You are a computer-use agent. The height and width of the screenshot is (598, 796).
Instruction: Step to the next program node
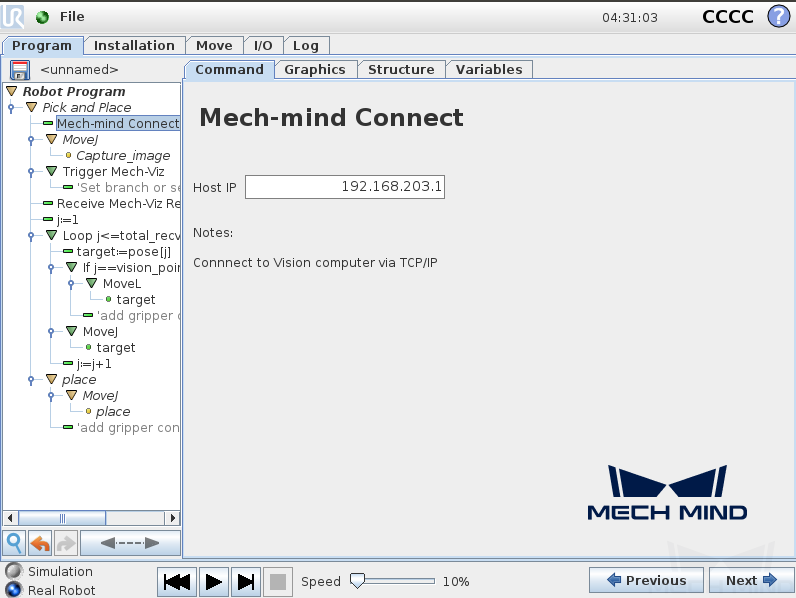coord(246,582)
